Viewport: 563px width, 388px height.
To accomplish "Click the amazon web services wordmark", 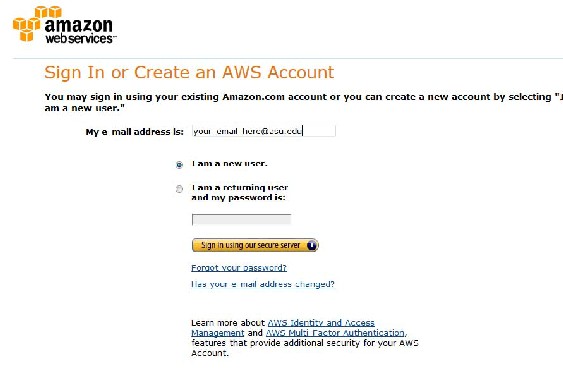I will [79, 31].
